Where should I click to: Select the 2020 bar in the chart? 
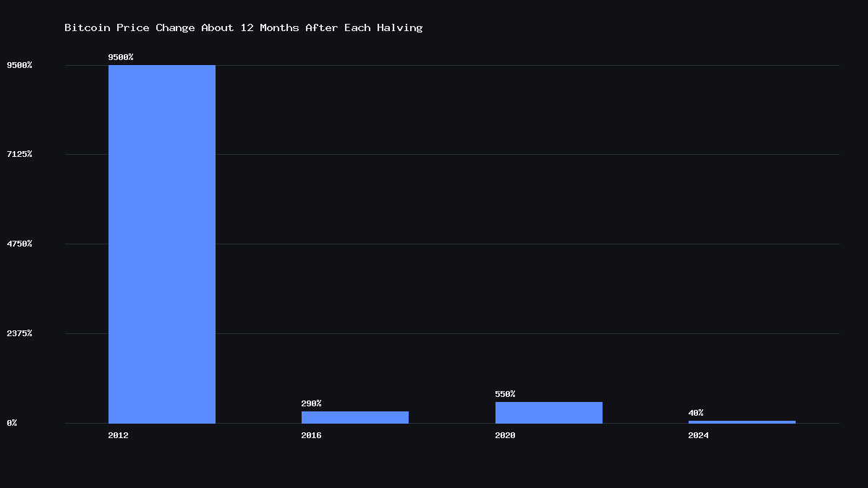549,412
